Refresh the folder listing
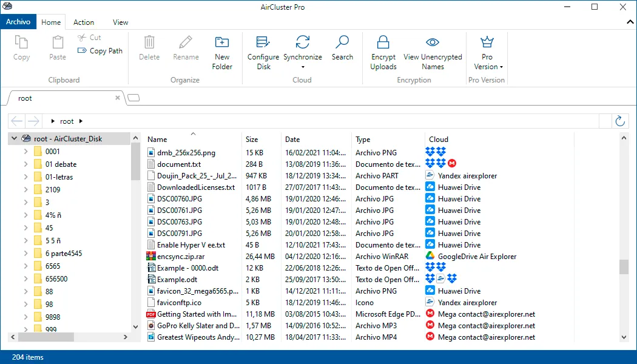The image size is (637, 364). 619,121
